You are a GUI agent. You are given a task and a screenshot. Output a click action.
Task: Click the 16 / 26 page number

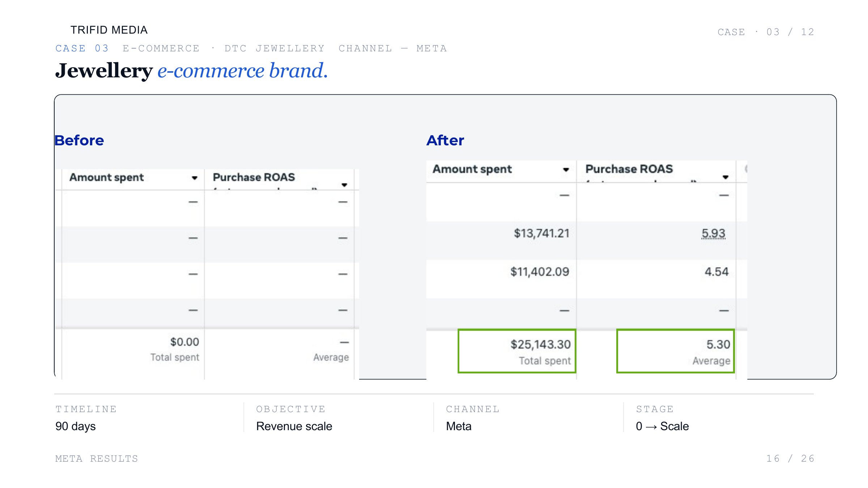[790, 459]
